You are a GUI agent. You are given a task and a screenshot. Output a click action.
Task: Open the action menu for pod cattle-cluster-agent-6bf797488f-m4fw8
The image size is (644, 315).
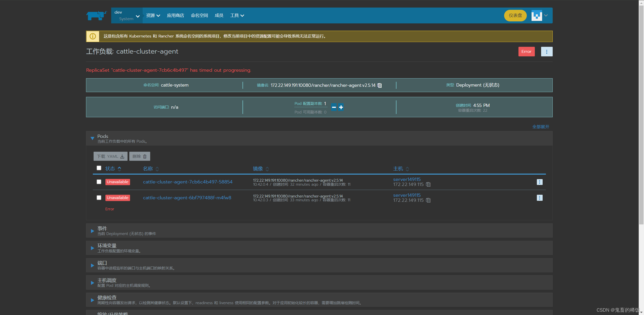pos(539,198)
